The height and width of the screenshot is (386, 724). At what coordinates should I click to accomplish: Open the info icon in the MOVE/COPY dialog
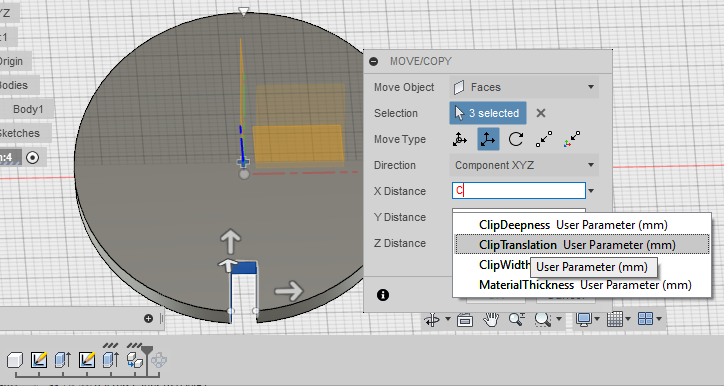tap(383, 295)
